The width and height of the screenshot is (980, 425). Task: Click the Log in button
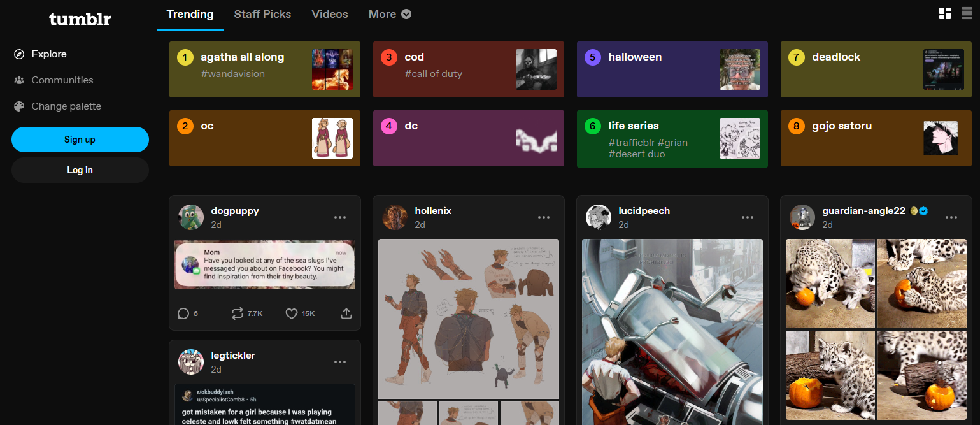[x=80, y=170]
